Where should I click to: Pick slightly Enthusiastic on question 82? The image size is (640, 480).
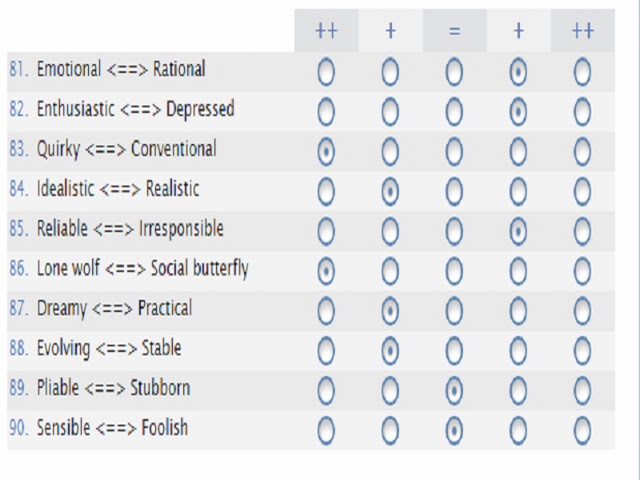tap(390, 112)
